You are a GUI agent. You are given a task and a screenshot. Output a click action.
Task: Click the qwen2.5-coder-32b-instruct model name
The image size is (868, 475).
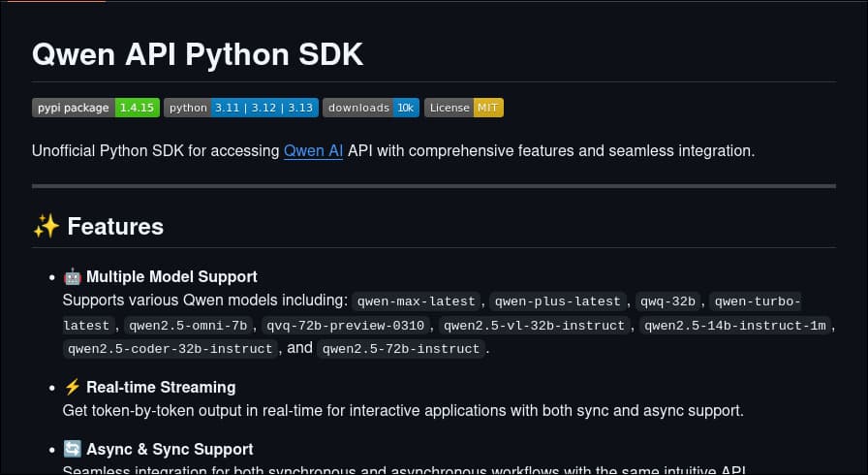click(170, 348)
